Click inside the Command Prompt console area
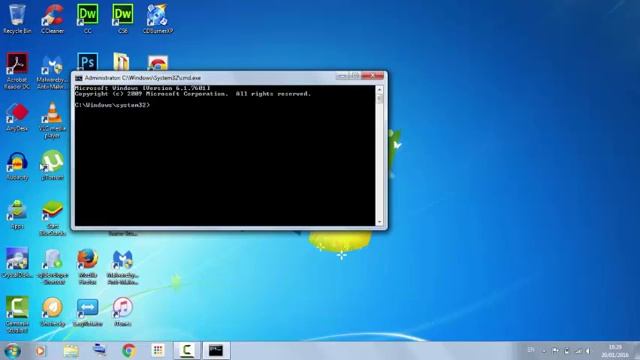Screen dimensions: 640x360 (x=225, y=155)
